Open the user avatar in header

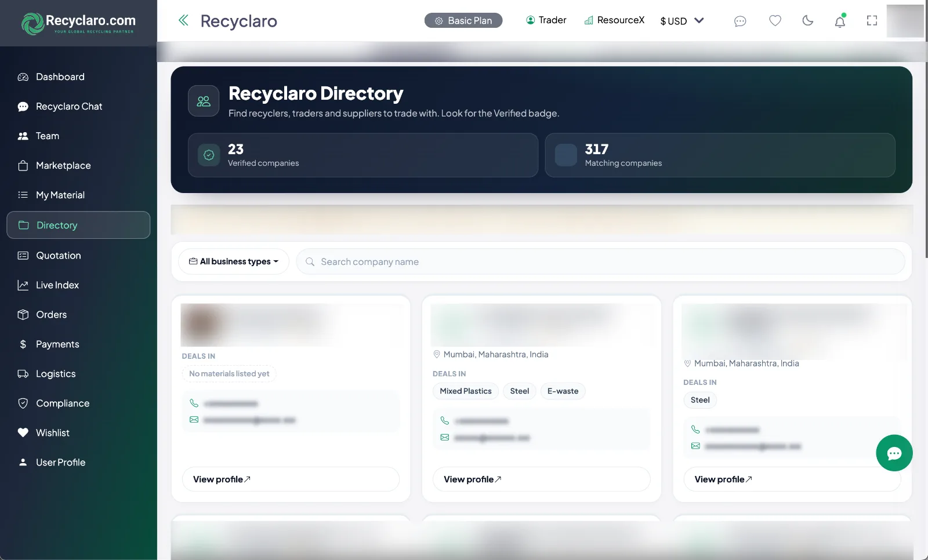(x=905, y=21)
